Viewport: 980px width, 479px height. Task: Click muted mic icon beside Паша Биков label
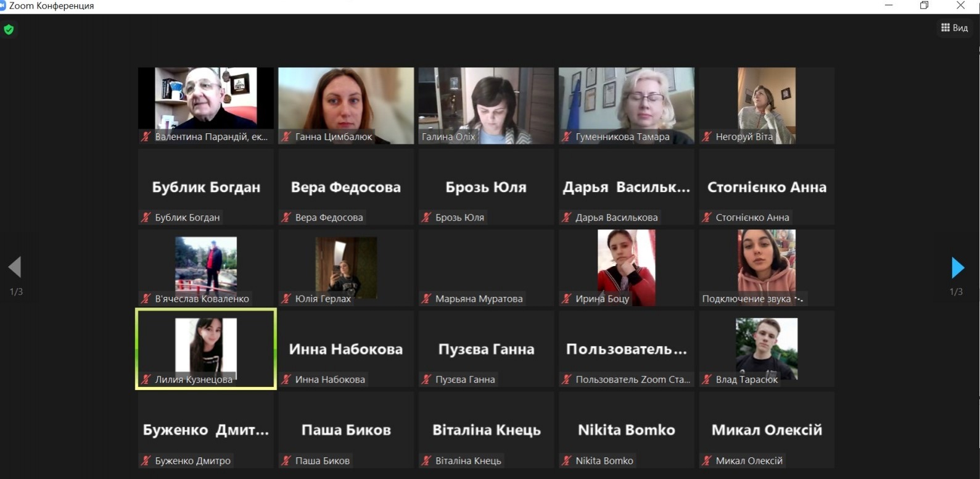pyautogui.click(x=286, y=460)
